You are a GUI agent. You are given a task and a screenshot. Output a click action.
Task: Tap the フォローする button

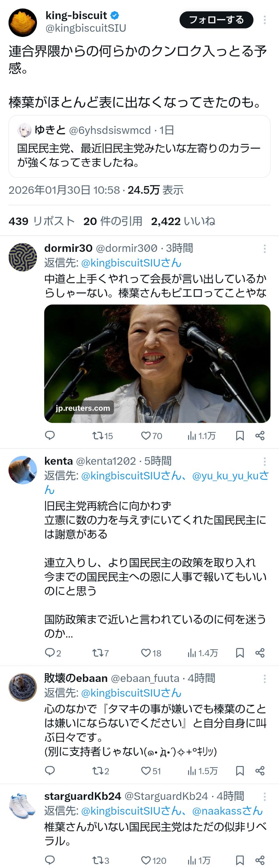[x=216, y=20]
